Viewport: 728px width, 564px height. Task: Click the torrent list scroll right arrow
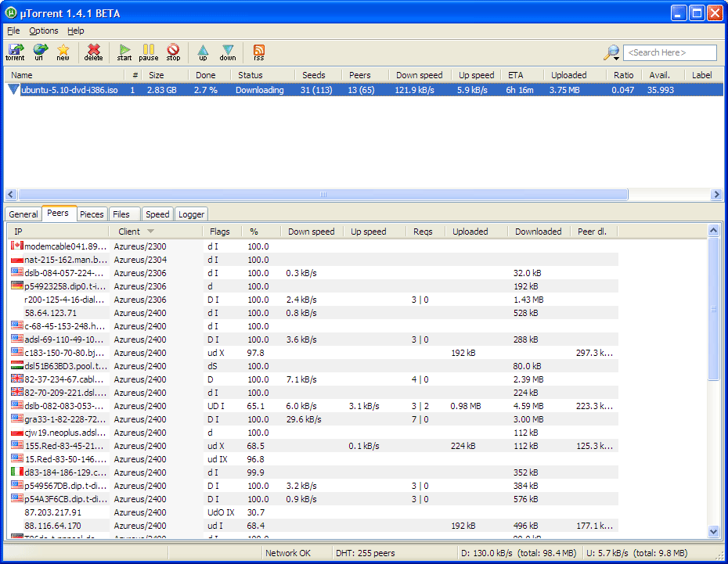click(x=716, y=194)
